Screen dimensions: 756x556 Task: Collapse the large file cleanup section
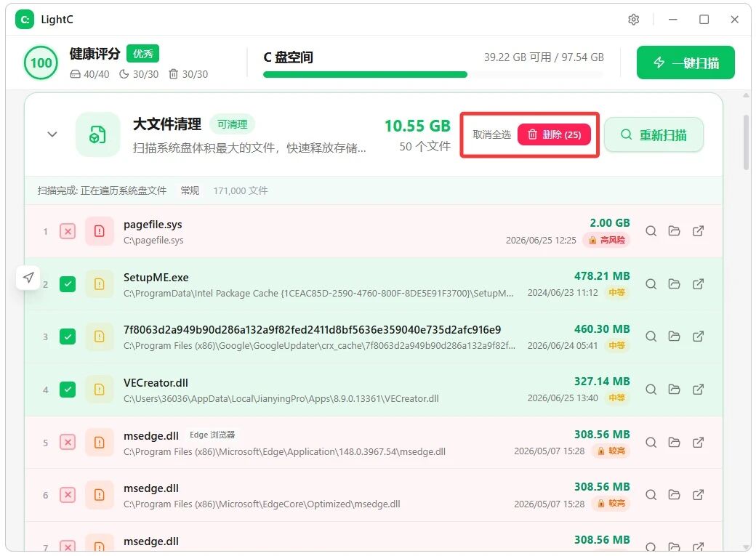[52, 134]
